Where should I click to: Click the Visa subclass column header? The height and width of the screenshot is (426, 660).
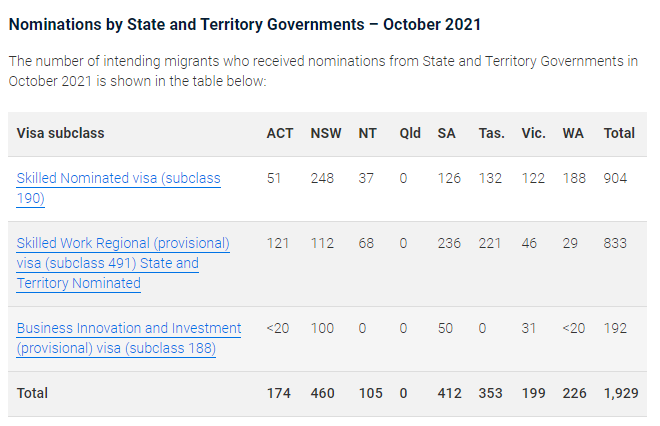point(60,133)
